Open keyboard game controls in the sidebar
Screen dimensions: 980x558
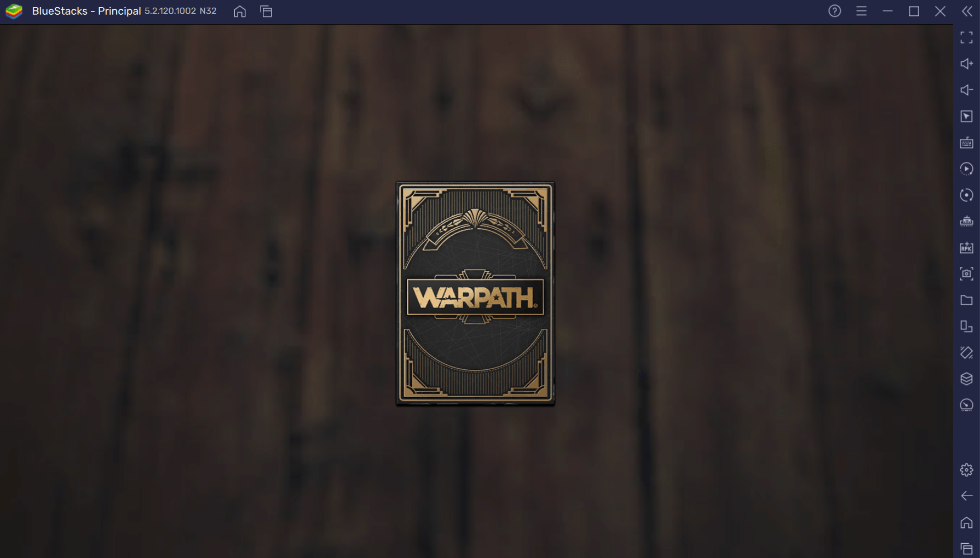pos(966,143)
